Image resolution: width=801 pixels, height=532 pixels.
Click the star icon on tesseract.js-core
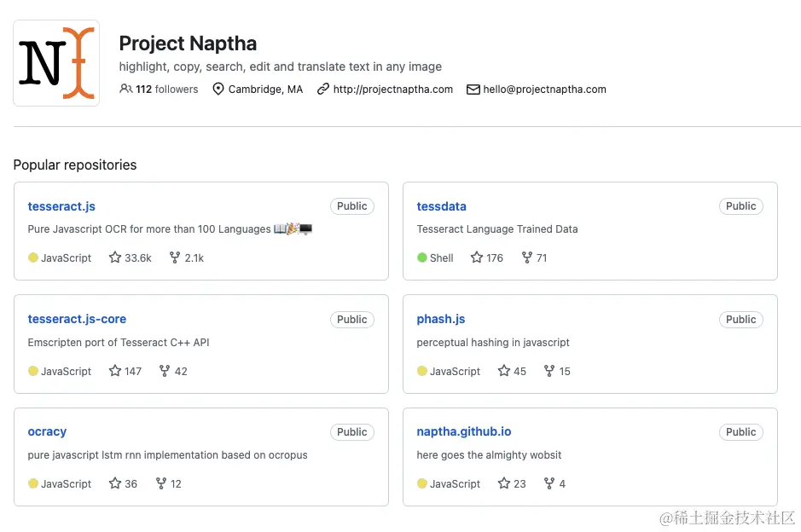115,371
